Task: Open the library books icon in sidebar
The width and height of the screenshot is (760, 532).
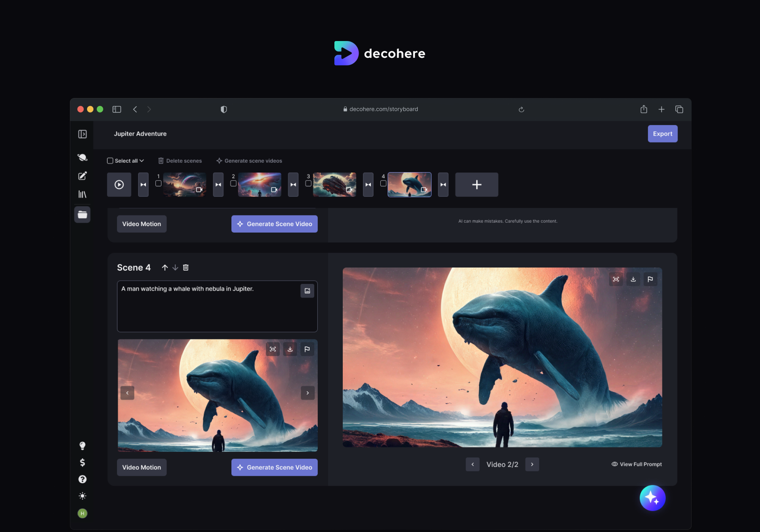Action: point(82,194)
